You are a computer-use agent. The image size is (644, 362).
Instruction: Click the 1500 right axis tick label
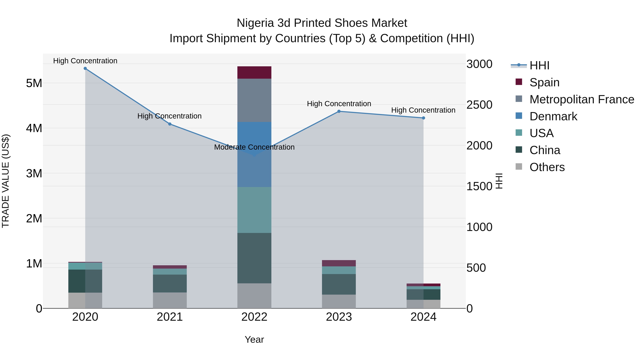coord(479,186)
